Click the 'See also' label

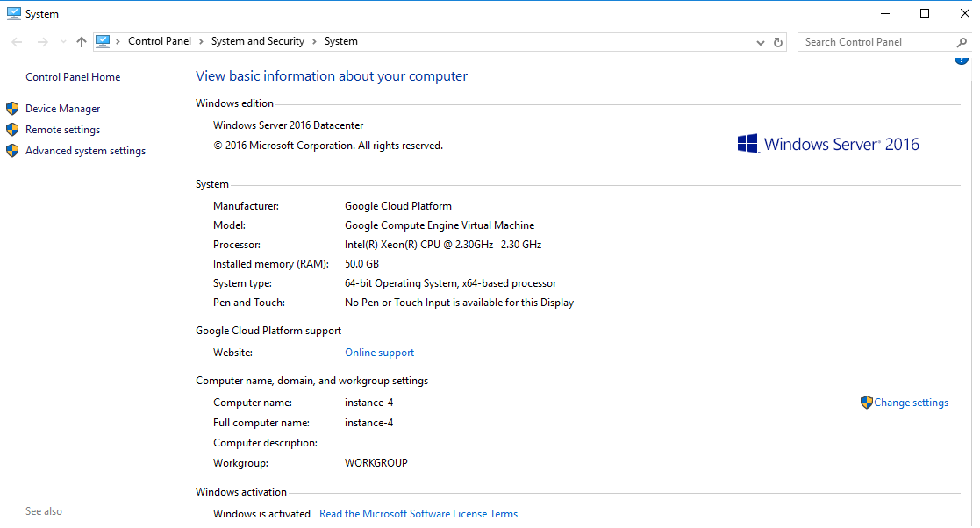[x=44, y=511]
